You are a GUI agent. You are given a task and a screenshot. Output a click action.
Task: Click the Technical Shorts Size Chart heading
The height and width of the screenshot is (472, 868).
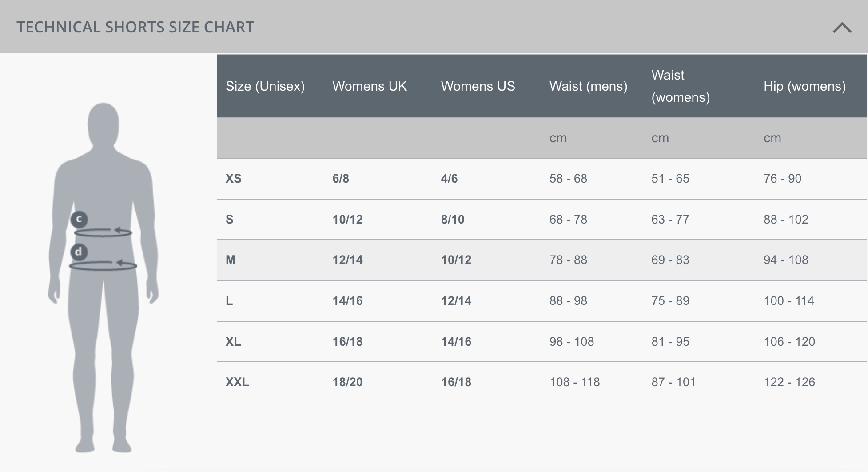pyautogui.click(x=135, y=27)
